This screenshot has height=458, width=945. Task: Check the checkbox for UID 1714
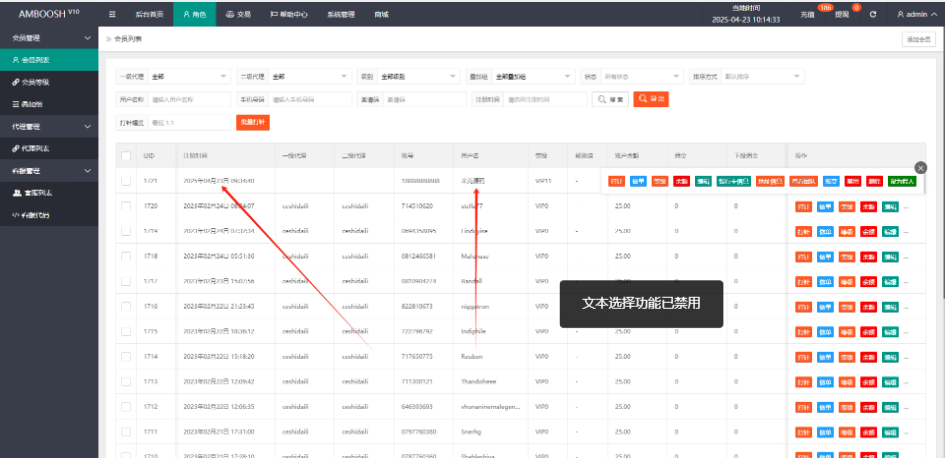click(x=125, y=357)
